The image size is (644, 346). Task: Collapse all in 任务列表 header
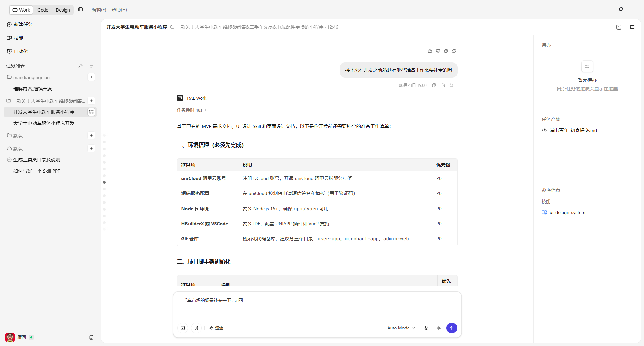(x=80, y=66)
